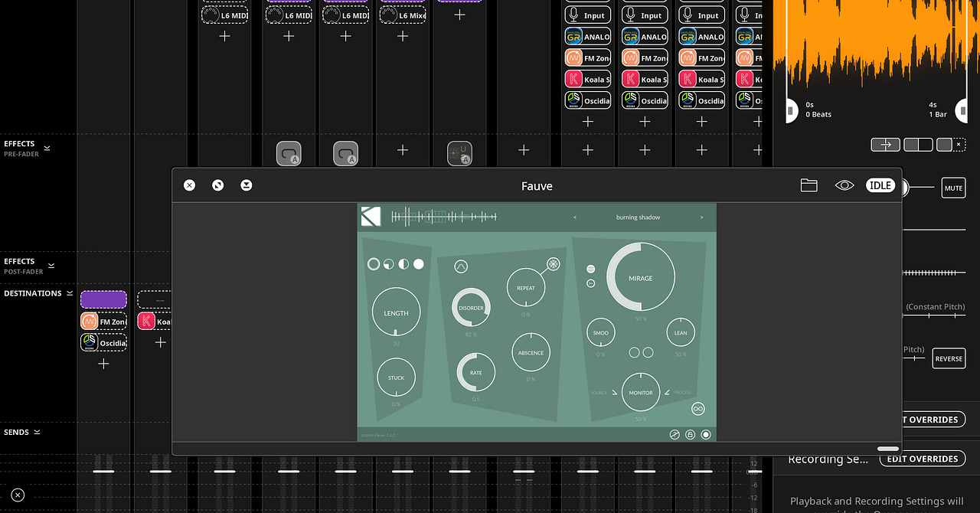The height and width of the screenshot is (513, 980).
Task: Click the right-arrow mode icon under waveform
Action: tap(885, 144)
